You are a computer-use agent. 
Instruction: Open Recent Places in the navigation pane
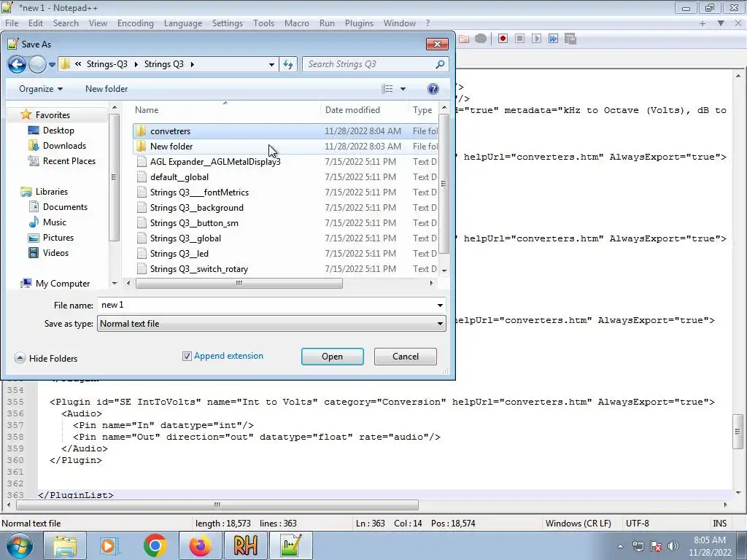coord(69,161)
